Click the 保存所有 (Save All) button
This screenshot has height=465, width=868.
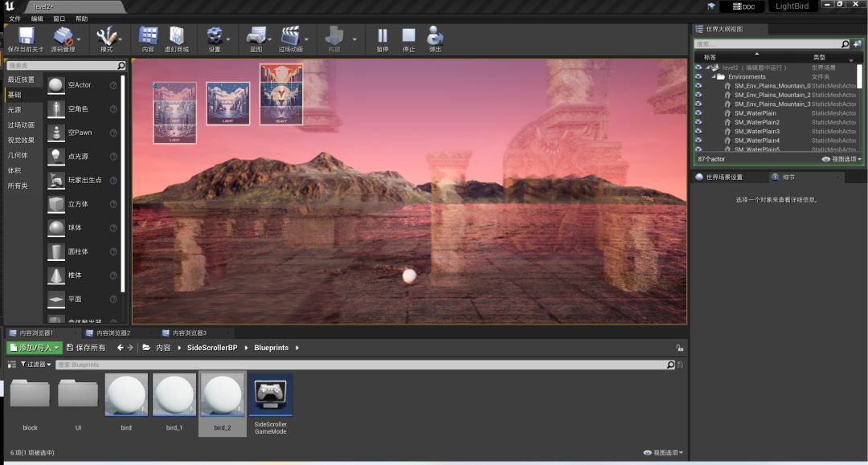(86, 348)
